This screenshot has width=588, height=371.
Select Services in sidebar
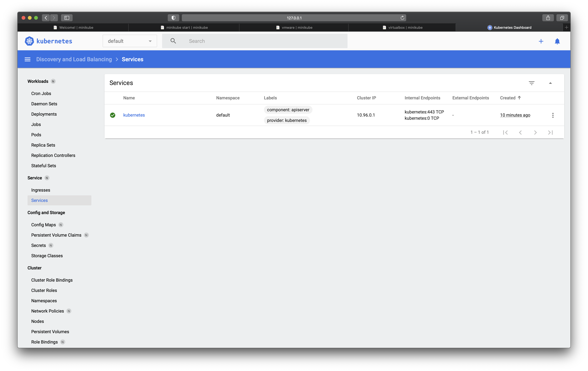[x=59, y=200]
